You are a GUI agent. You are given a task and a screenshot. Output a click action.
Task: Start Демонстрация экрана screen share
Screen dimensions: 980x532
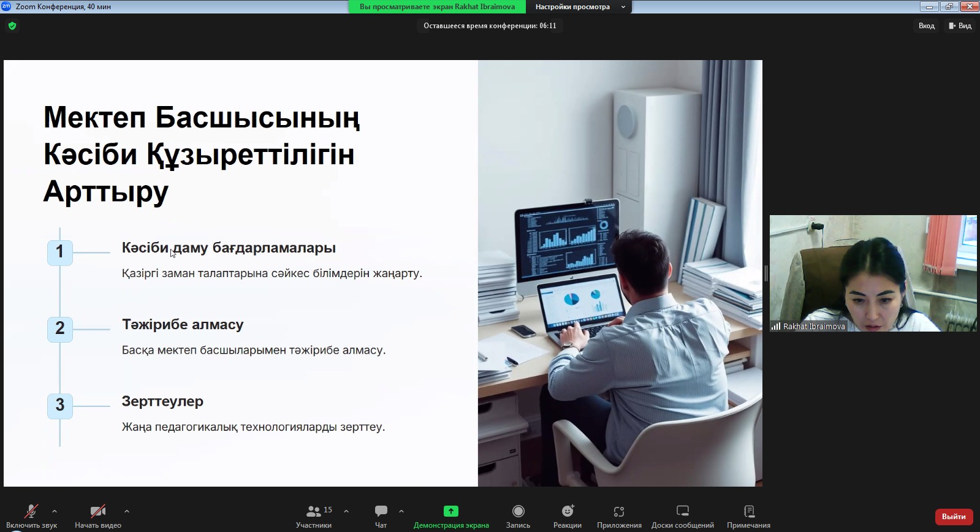coord(451,516)
